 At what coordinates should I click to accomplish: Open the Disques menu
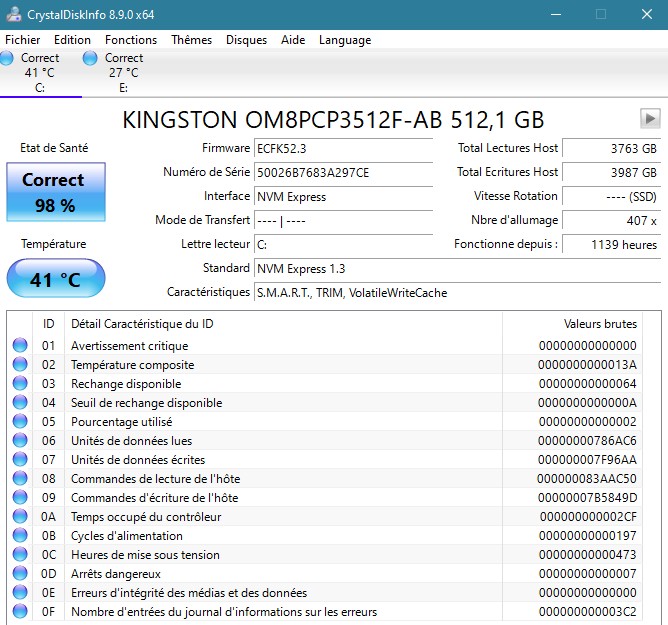[x=246, y=40]
